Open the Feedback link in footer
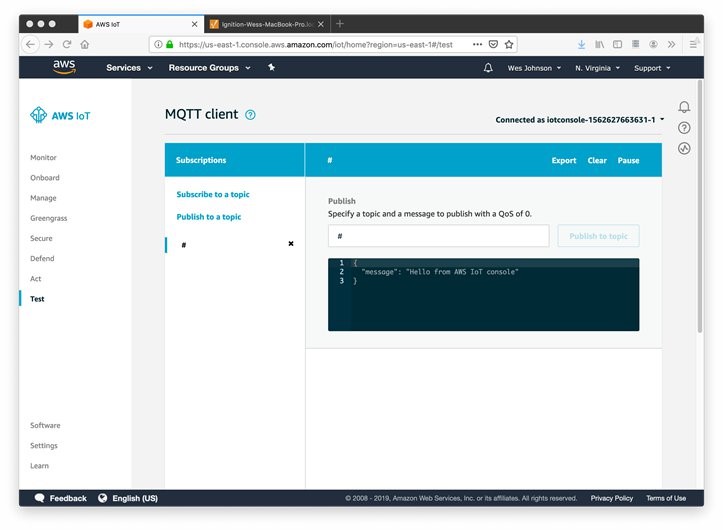Screen dimensions: 723x530 click(60, 498)
